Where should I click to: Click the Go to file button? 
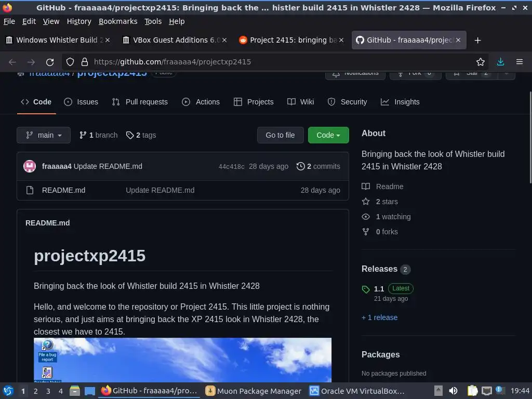(x=280, y=135)
